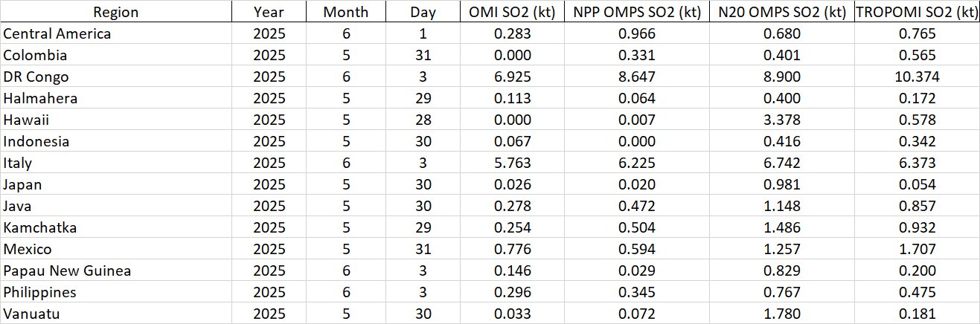This screenshot has width=980, height=324.
Task: Click the Day column header
Action: pyautogui.click(x=423, y=11)
